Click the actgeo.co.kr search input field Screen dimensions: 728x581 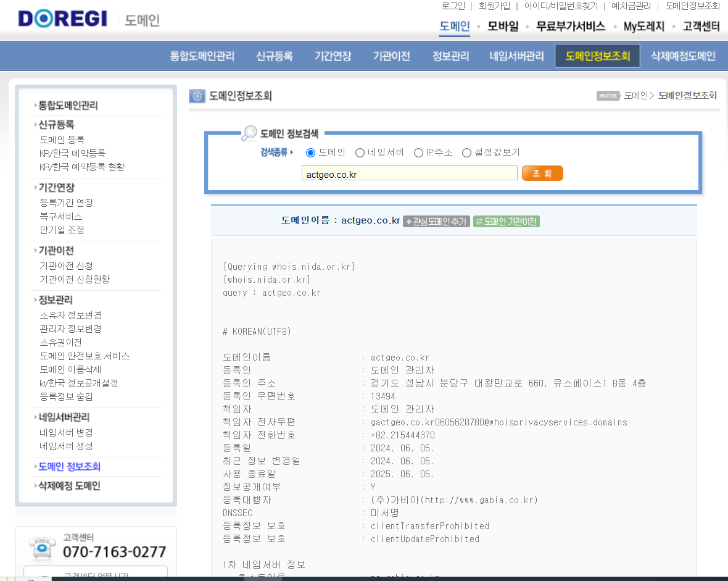[x=409, y=173]
